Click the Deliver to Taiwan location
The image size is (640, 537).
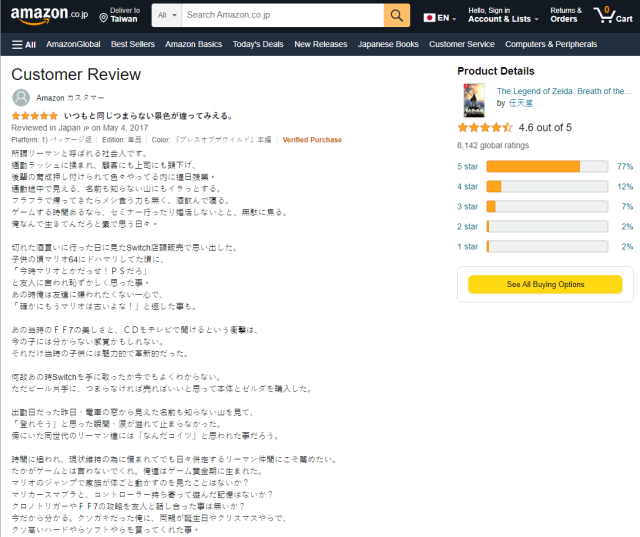click(x=119, y=15)
